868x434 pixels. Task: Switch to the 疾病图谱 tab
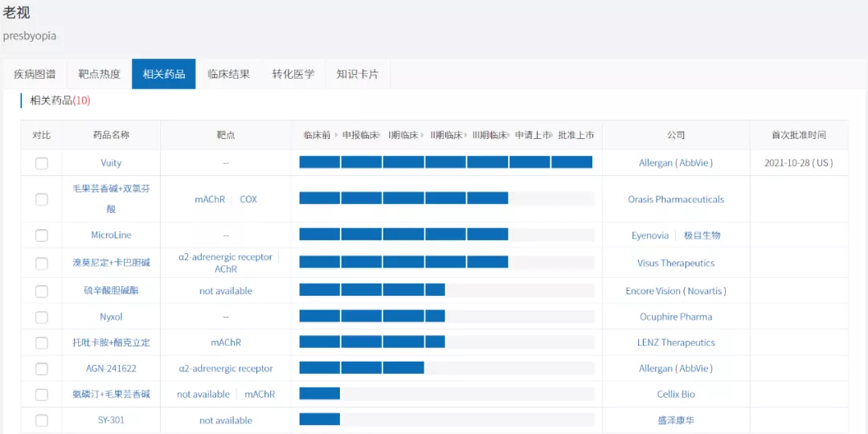pyautogui.click(x=35, y=74)
